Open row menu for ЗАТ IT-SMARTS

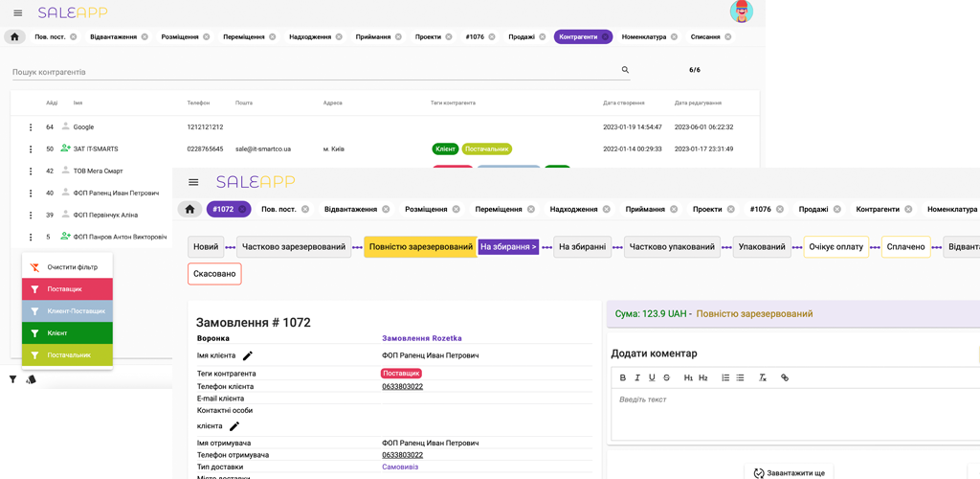(x=30, y=148)
